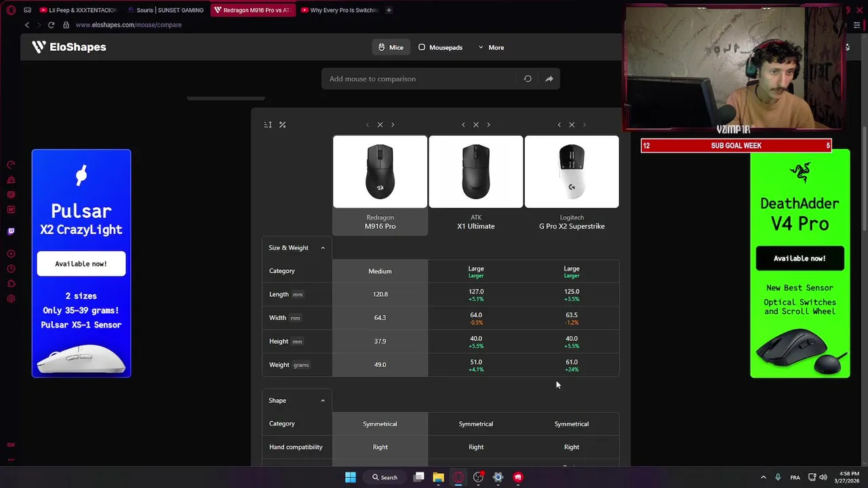Open the More dropdown menu

tap(491, 47)
